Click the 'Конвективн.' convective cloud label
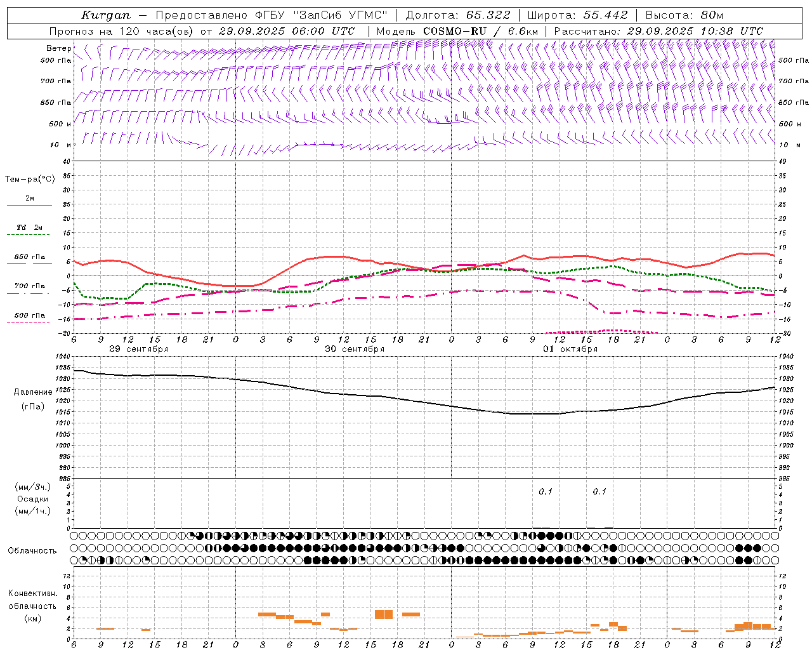Viewport: 812px width, 650px height. [x=33, y=594]
